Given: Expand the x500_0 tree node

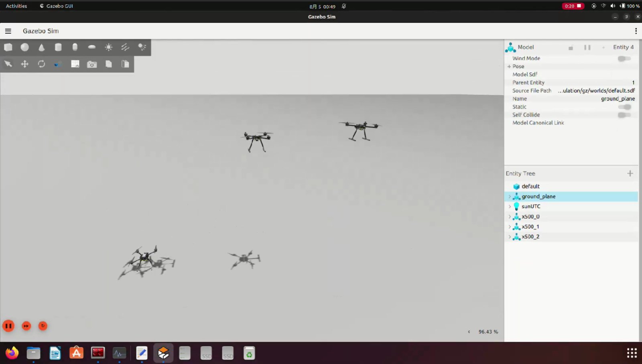Looking at the screenshot, I should [x=510, y=217].
